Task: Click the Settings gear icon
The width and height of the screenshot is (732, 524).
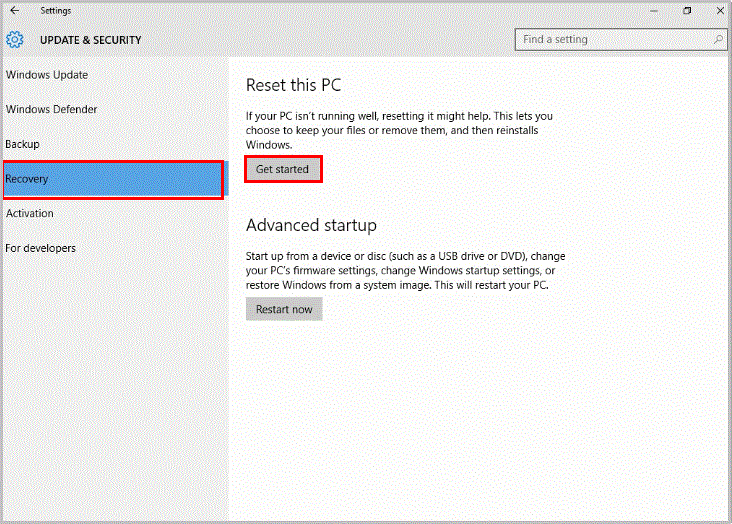Action: [15, 40]
